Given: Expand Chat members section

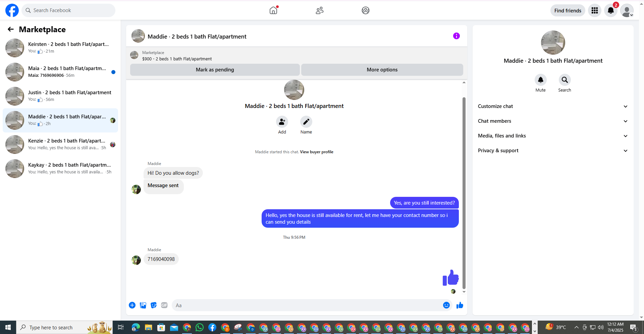Looking at the screenshot, I should pos(553,121).
